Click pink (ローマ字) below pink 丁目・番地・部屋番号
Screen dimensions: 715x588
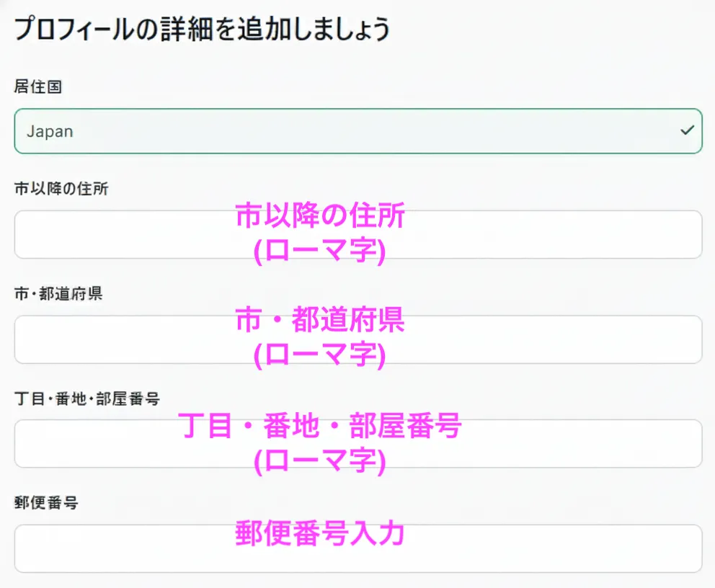tap(320, 460)
